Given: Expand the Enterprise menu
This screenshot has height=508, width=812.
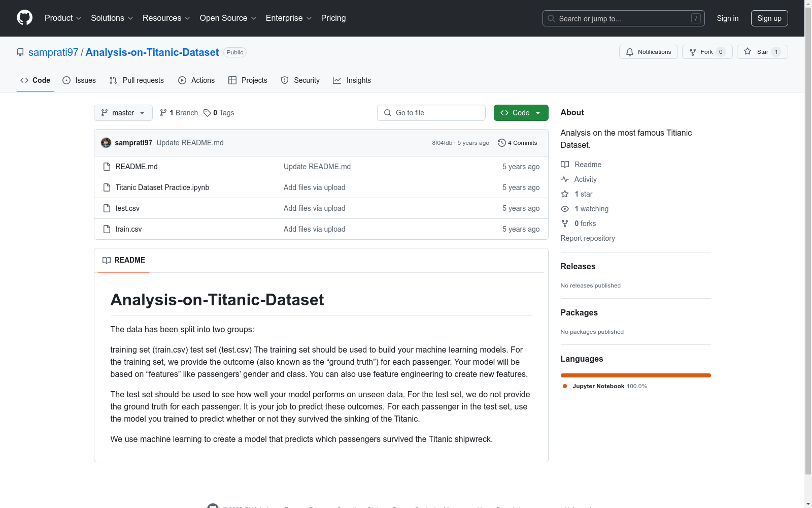Looking at the screenshot, I should [x=289, y=18].
